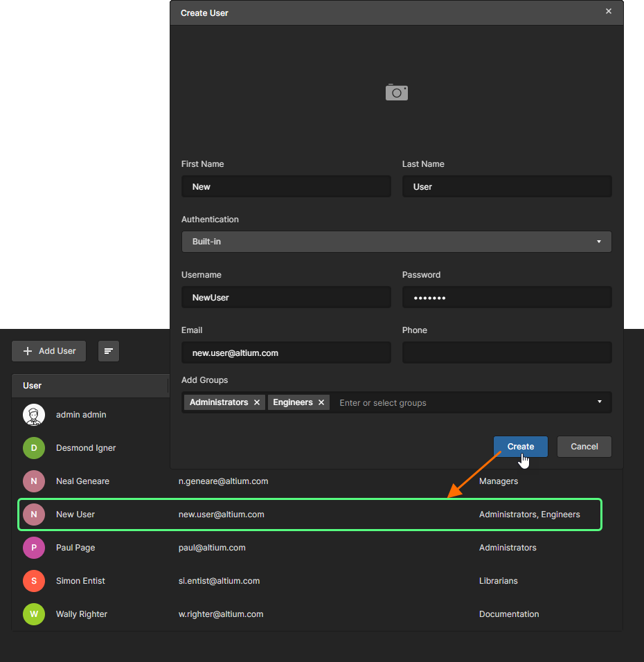Open the group selection field labeled Enter or select groups
Screen dimensions: 644x662
click(x=415, y=402)
